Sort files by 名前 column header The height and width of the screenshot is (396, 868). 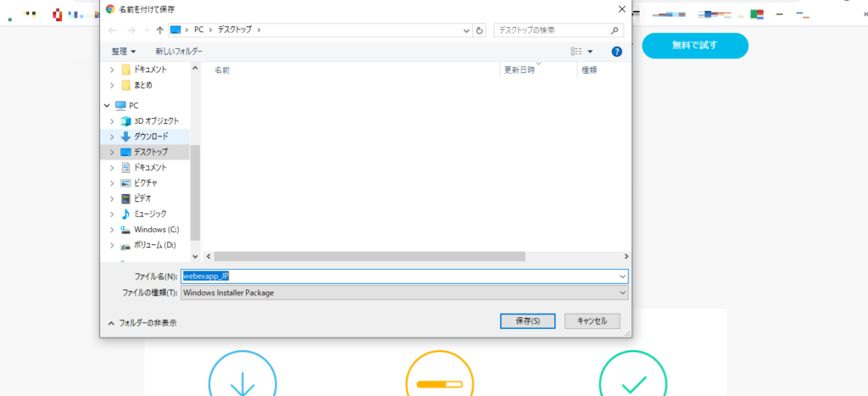pyautogui.click(x=222, y=70)
